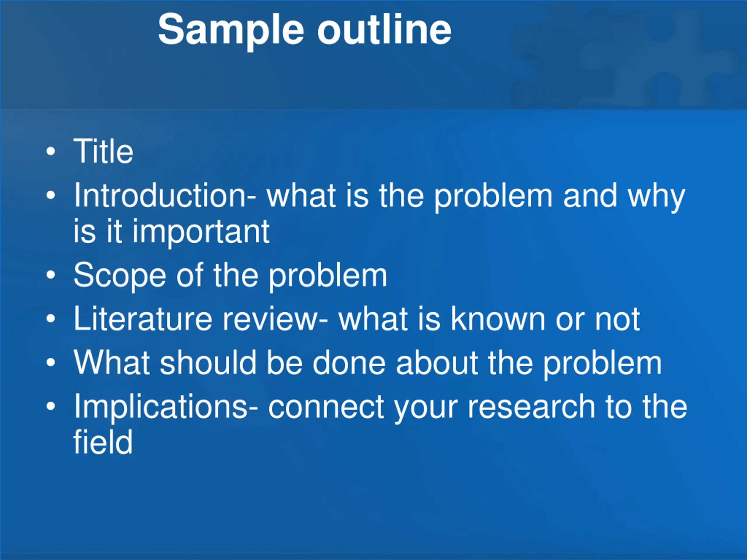The image size is (747, 560).
Task: Click the bullet dot before "Scope"
Action: [x=51, y=275]
